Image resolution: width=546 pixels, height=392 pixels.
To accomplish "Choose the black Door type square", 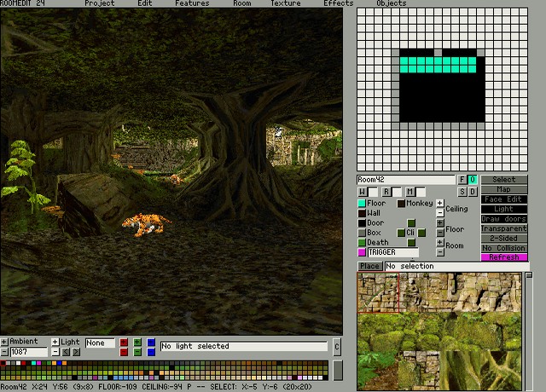I will click(362, 223).
